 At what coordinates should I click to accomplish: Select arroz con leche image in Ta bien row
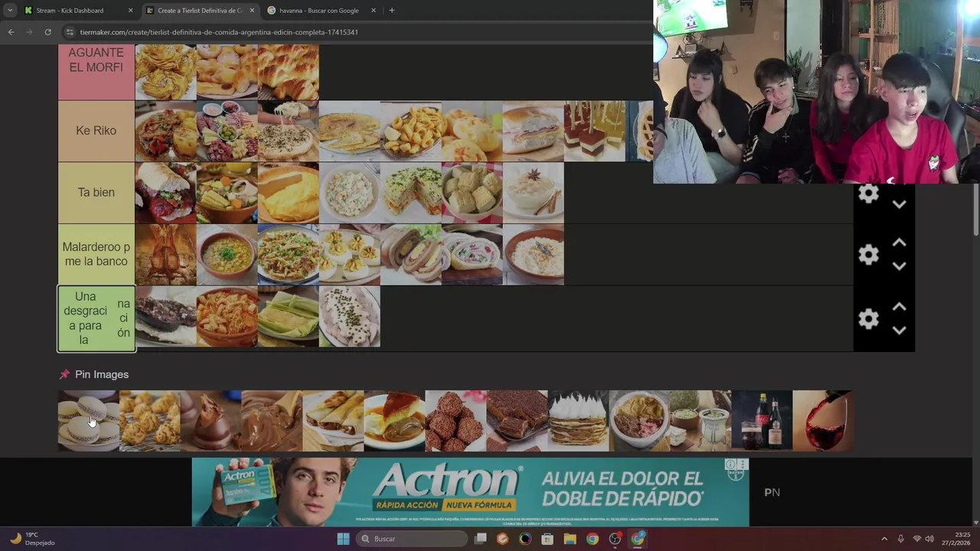[534, 193]
